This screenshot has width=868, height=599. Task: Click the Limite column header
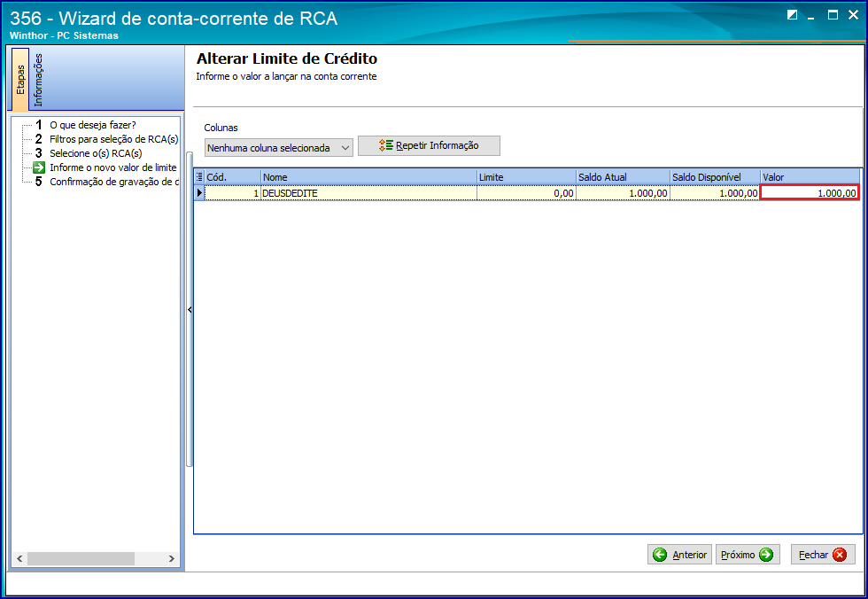(x=526, y=177)
